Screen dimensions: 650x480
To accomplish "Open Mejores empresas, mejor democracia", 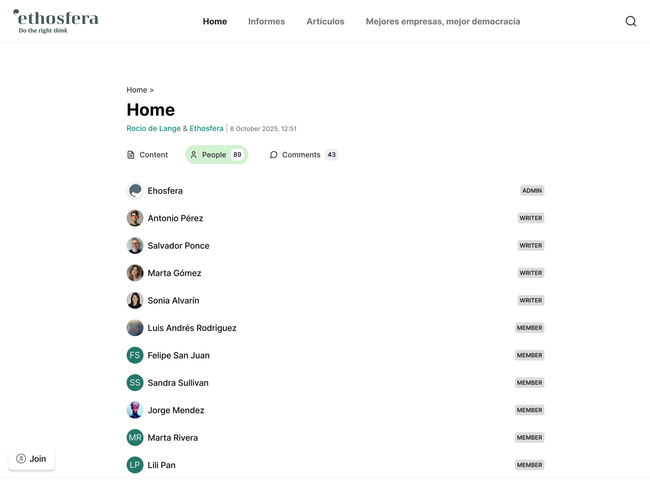I will tap(442, 21).
